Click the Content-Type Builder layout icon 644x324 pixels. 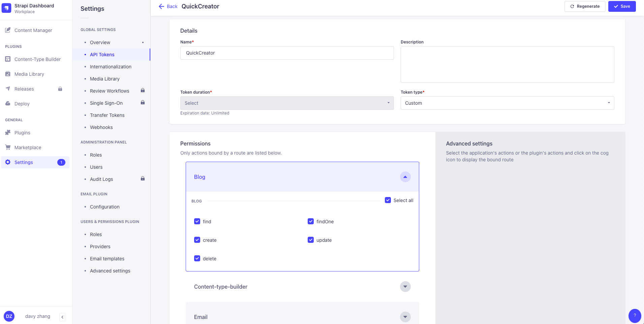[8, 59]
